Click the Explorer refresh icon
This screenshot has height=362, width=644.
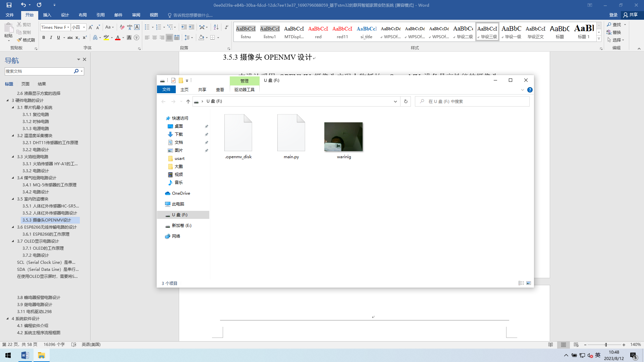point(406,101)
